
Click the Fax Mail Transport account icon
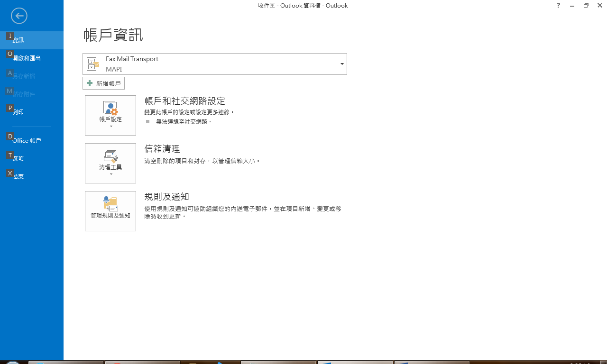tap(93, 64)
